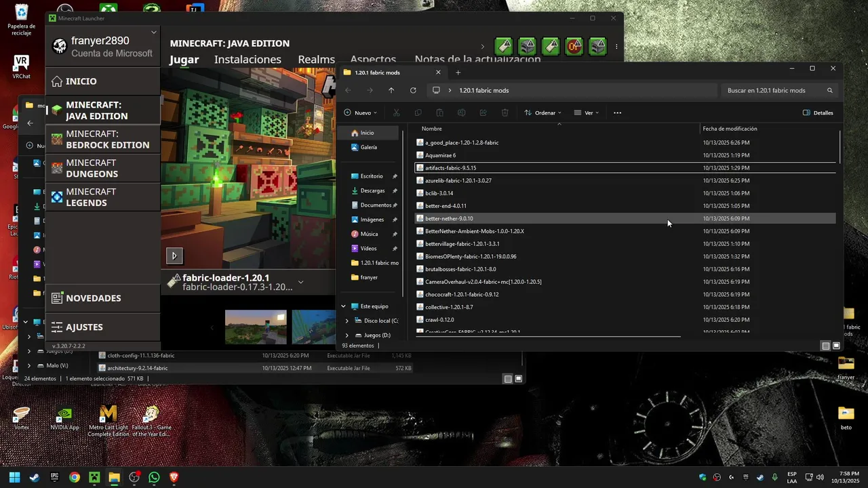Open Galería in explorer sidebar
The height and width of the screenshot is (488, 868).
370,147
